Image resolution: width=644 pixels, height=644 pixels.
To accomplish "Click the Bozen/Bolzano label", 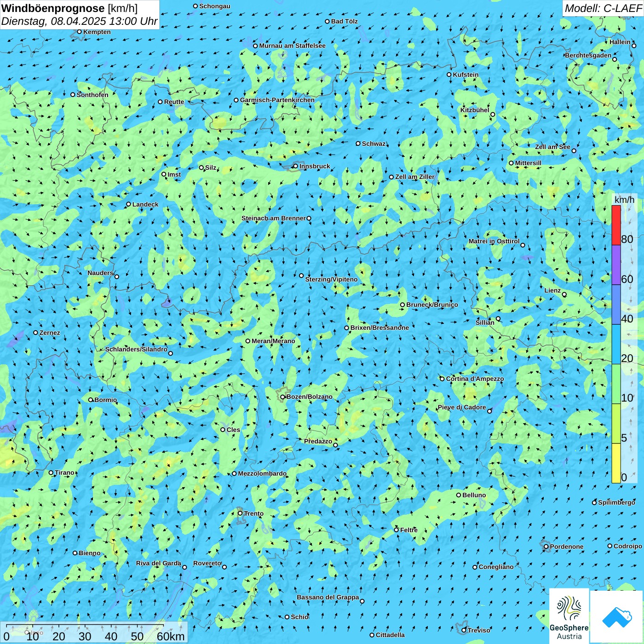I will click(x=310, y=397).
